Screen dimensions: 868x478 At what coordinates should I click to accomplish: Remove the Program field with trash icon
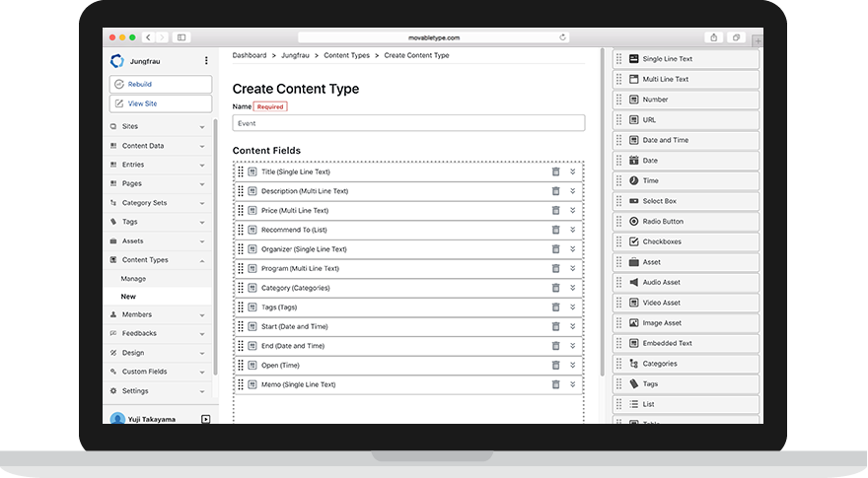point(555,268)
